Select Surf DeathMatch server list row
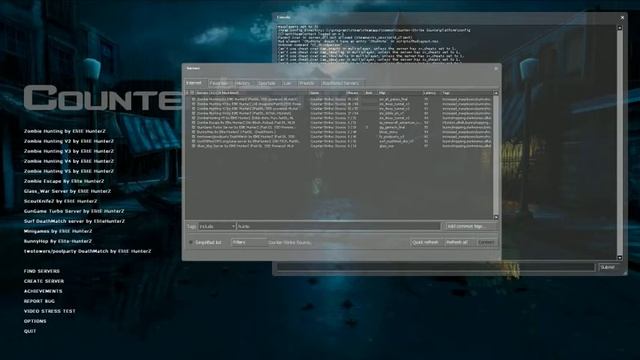 pos(339,141)
